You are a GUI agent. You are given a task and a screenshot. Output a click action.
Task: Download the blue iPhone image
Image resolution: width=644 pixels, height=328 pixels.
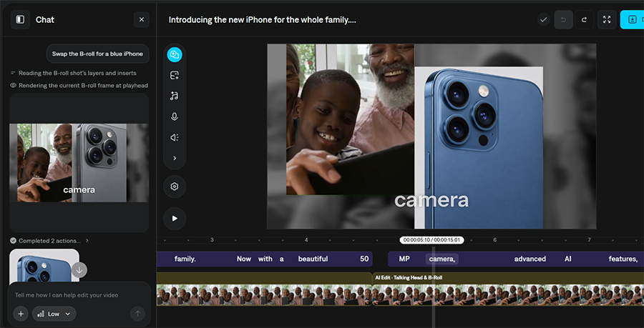tap(79, 270)
